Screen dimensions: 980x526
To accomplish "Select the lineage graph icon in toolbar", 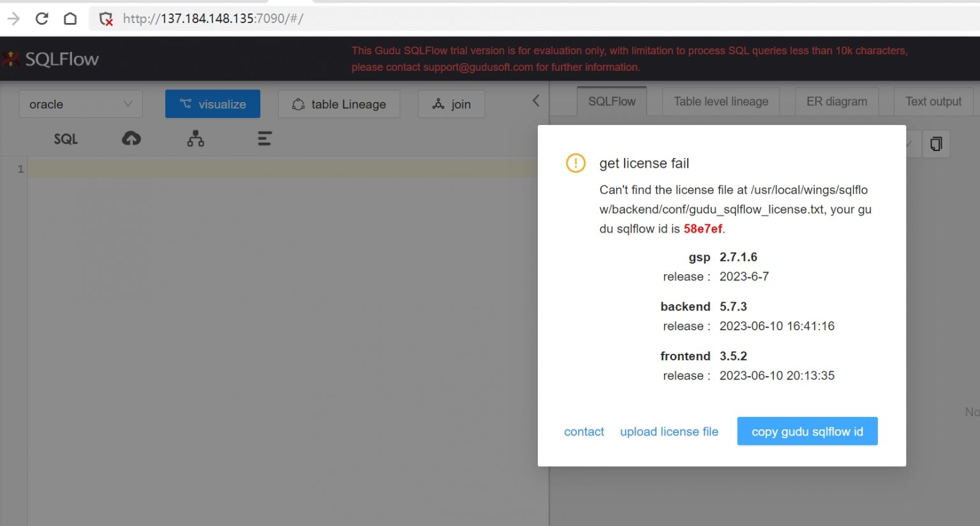I will [195, 138].
